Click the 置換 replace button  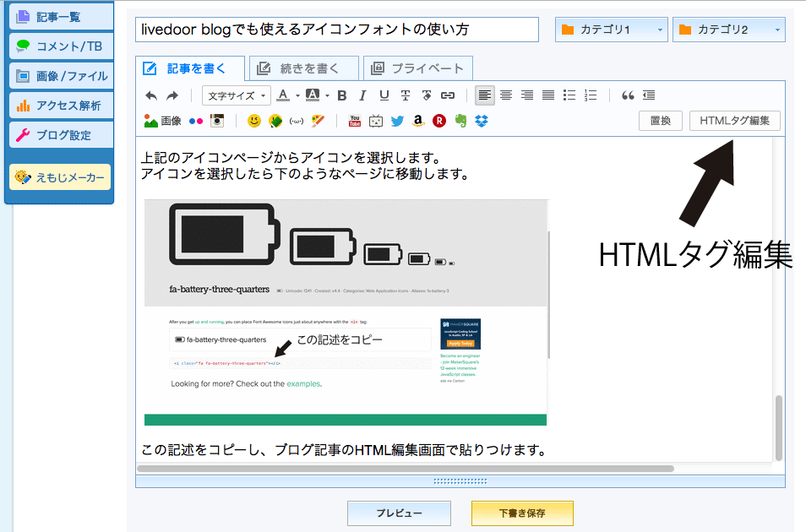661,121
